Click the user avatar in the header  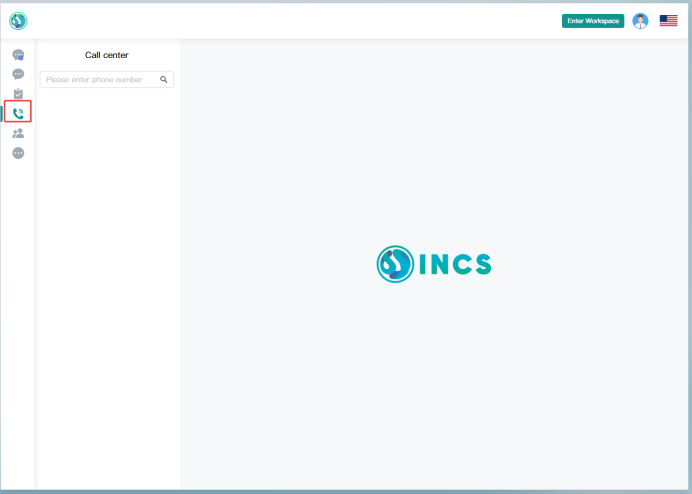[x=641, y=20]
